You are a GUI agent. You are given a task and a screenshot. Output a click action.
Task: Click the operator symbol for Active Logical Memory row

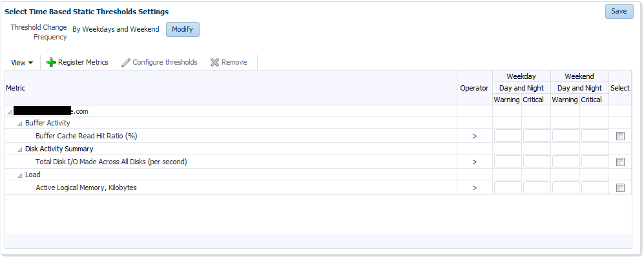[x=474, y=188]
